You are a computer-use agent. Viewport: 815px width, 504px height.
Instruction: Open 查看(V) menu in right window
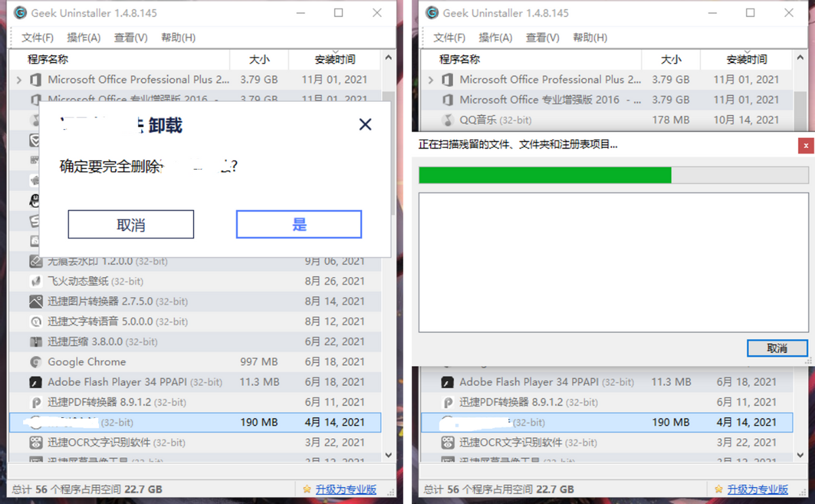click(543, 37)
